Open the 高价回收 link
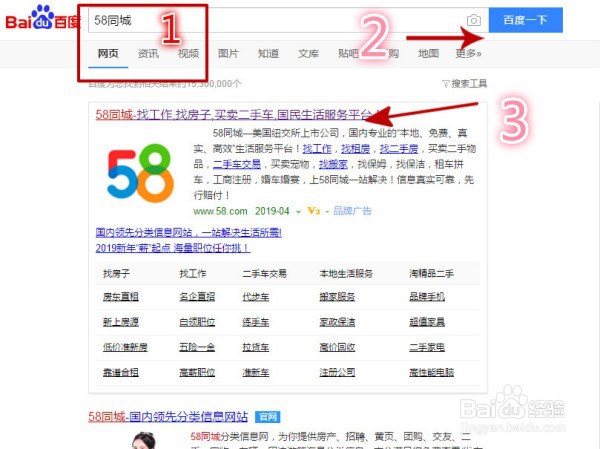The height and width of the screenshot is (449, 600). pyautogui.click(x=337, y=347)
